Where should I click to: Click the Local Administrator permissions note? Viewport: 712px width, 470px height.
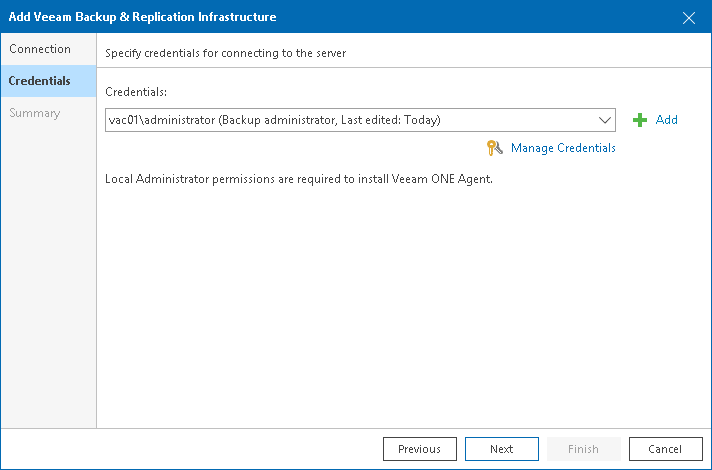[299, 180]
